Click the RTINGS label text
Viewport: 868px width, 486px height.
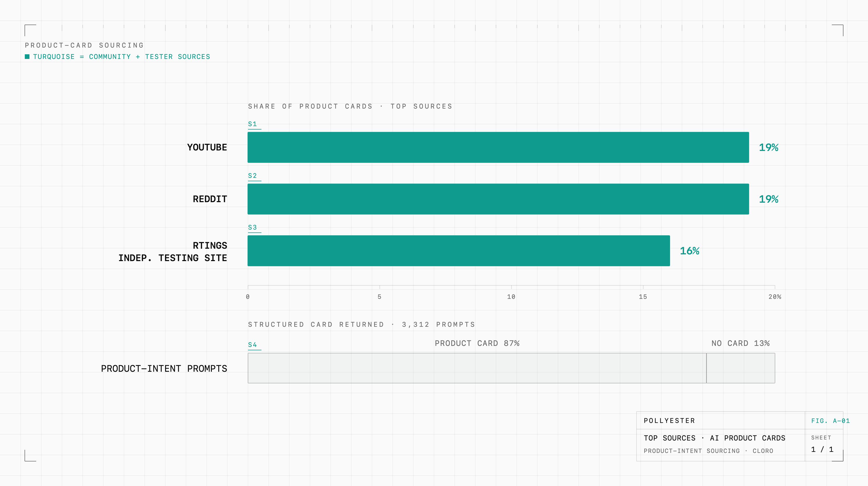point(210,245)
